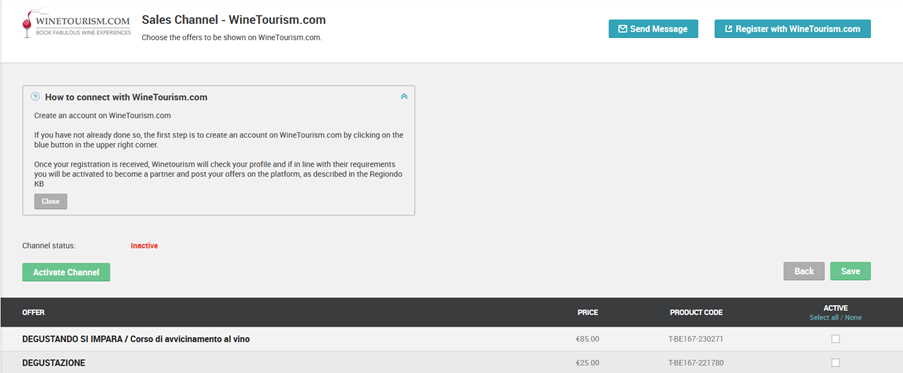
Task: Enable the DEGUSTAZIONE offer checkbox
Action: pos(835,363)
